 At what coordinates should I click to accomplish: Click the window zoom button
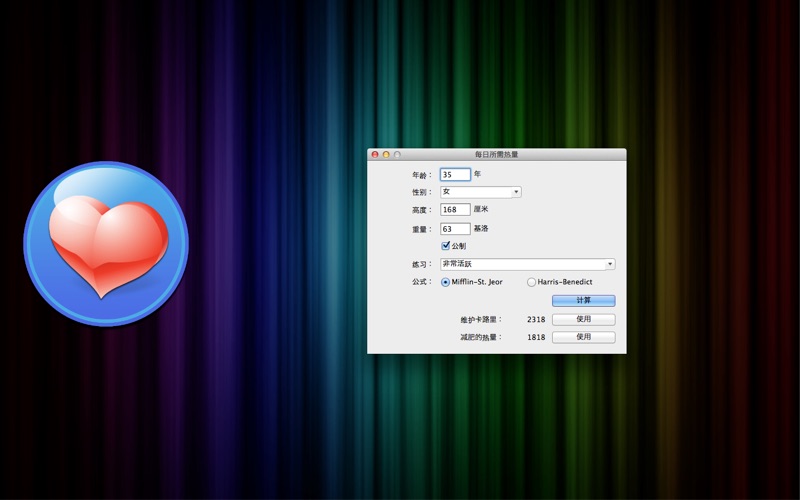[x=397, y=155]
